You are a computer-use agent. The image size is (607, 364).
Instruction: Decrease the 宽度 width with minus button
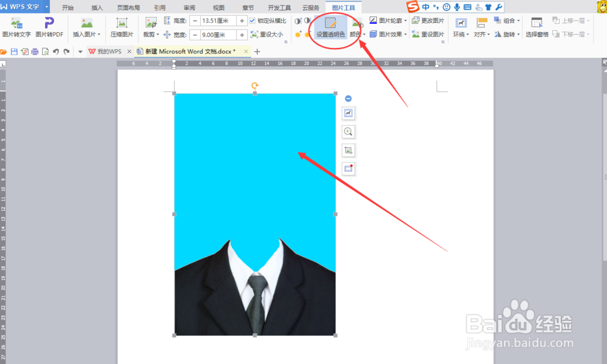click(195, 35)
